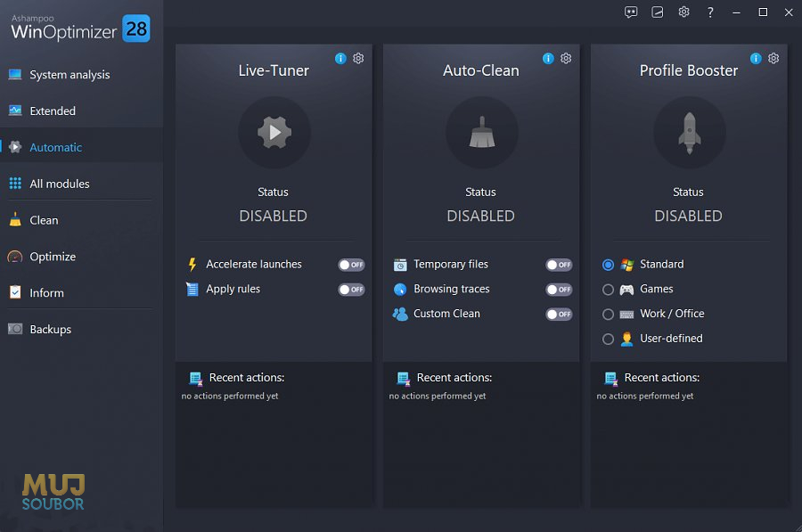Click "no actions performed yet" under Auto-Clean
802x532 pixels.
[x=438, y=396]
